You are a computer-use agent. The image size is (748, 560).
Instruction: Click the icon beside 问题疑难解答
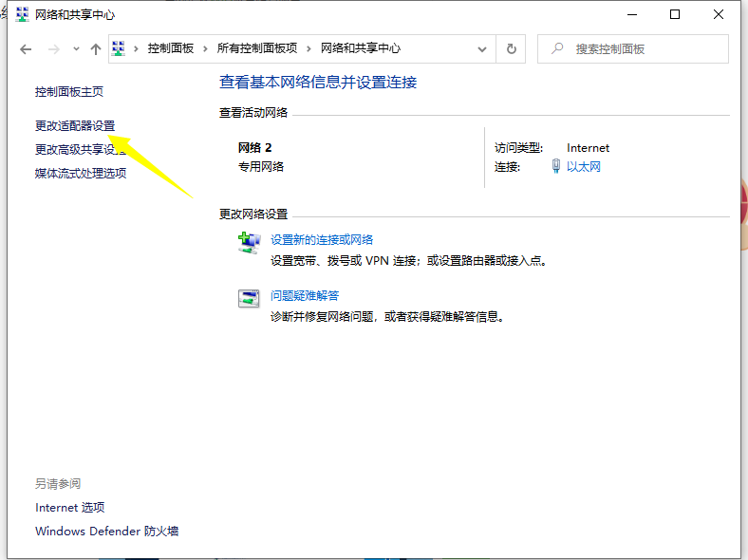(249, 299)
